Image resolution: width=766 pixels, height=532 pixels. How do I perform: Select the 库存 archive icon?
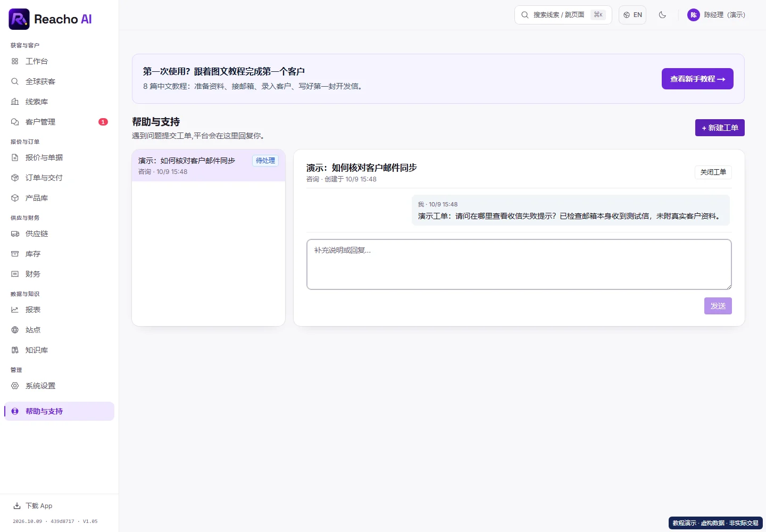pos(15,254)
